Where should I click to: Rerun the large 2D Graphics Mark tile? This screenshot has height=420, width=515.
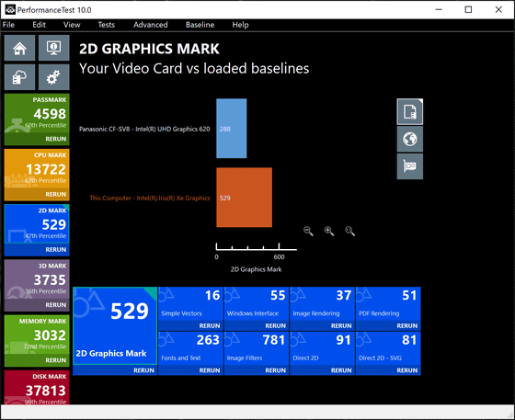143,370
